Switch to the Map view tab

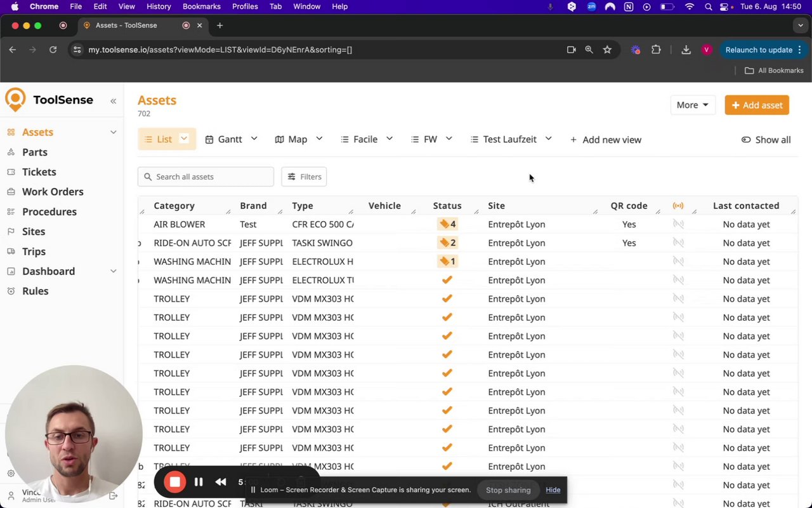click(291, 140)
